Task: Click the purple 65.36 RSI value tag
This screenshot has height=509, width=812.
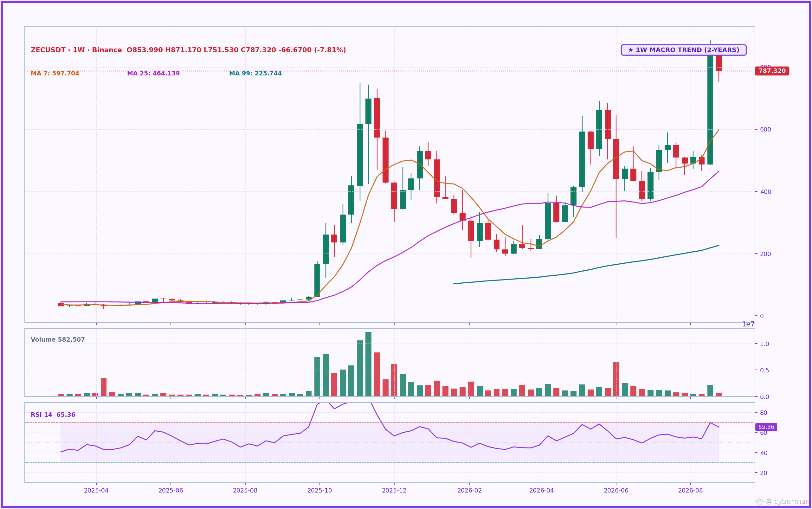Action: [x=766, y=427]
